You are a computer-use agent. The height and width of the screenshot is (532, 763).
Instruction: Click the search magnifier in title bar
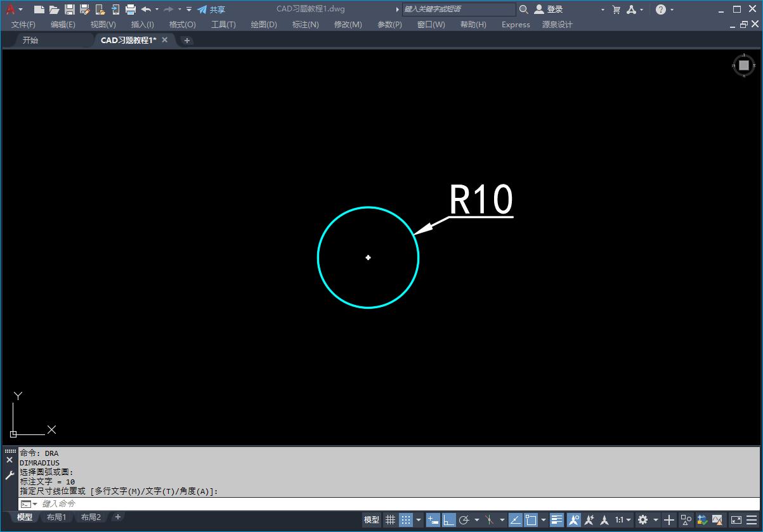tap(523, 10)
